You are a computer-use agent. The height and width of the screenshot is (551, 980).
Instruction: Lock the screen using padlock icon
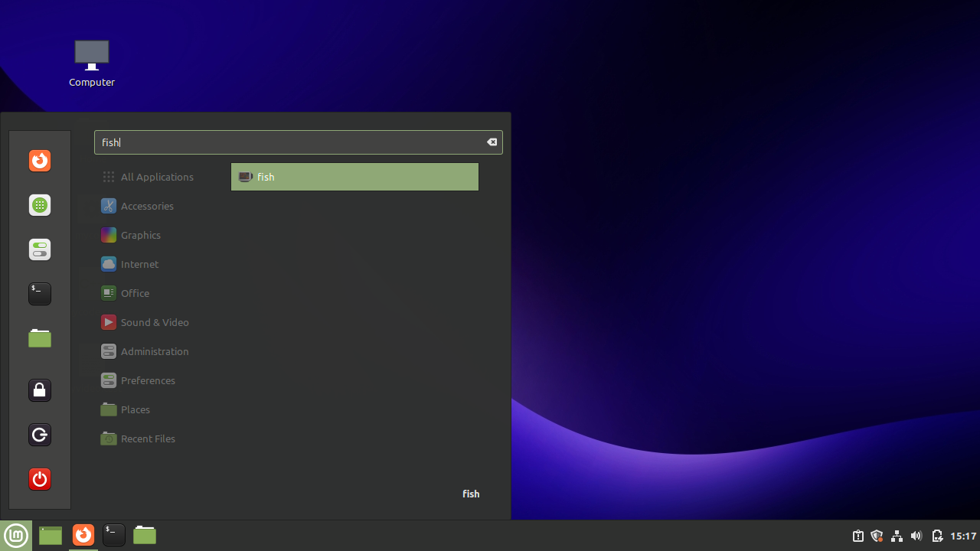[x=40, y=390]
